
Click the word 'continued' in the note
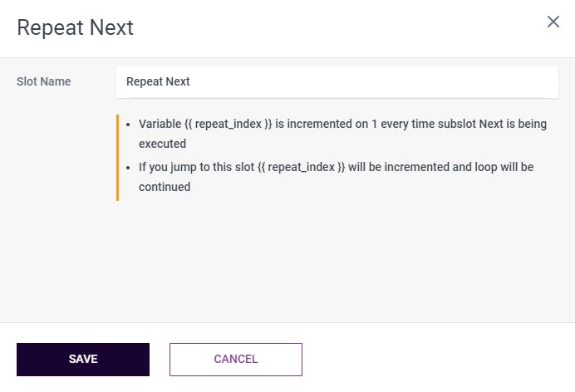coord(165,187)
